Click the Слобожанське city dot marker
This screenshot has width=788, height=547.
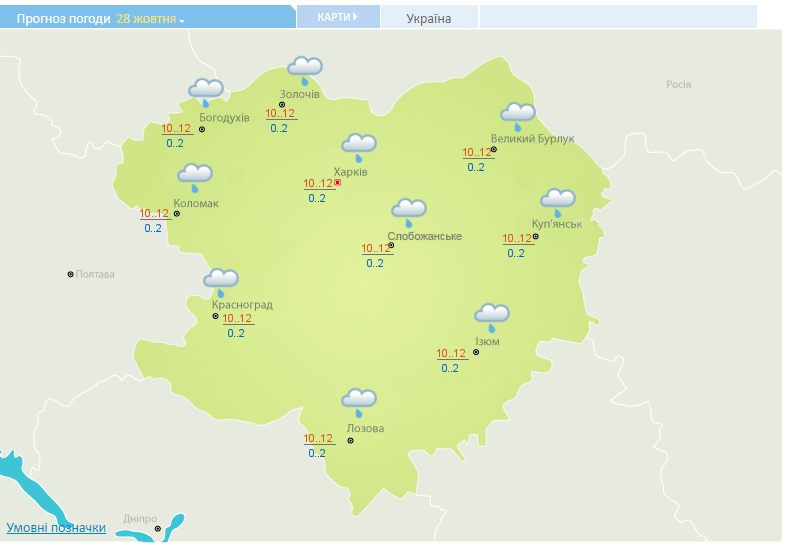pos(391,245)
